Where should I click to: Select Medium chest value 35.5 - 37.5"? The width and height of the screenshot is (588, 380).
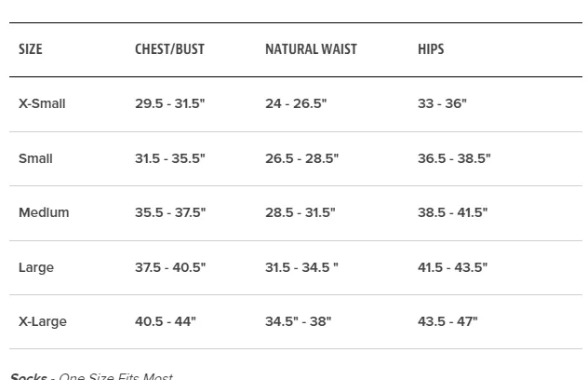170,212
